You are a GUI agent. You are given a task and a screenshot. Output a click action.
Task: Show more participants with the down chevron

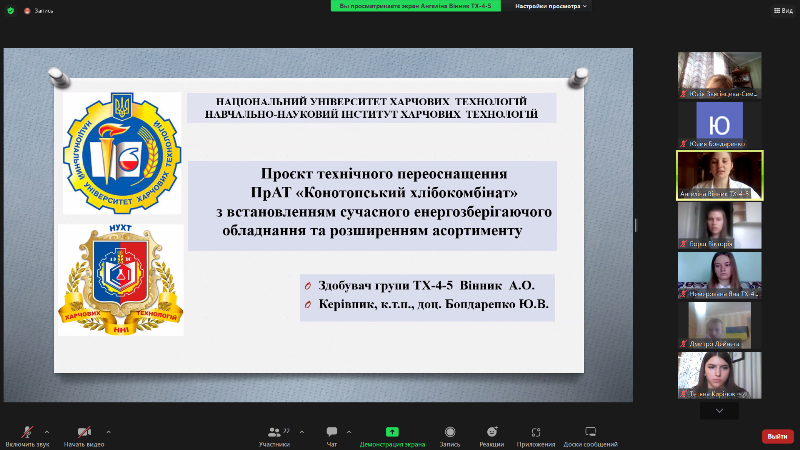[719, 411]
